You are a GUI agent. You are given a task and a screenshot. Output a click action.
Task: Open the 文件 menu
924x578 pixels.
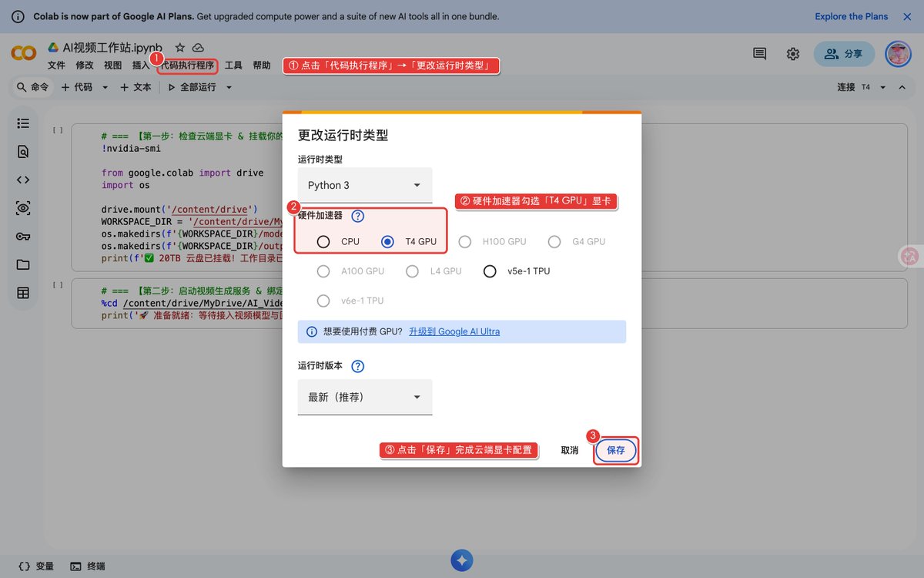[x=57, y=66]
